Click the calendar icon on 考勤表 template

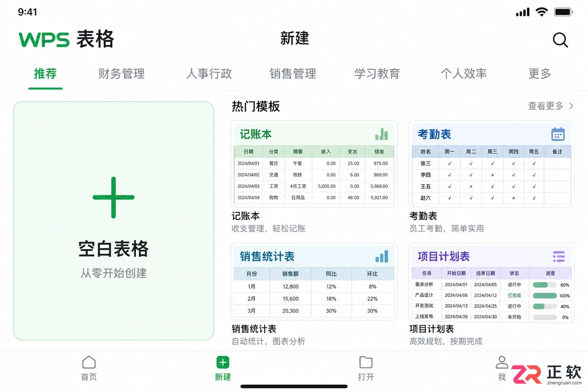click(558, 134)
